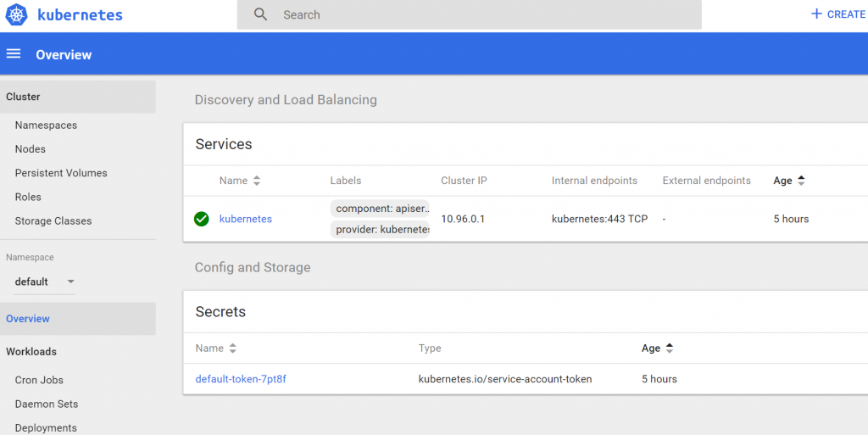Go to Daemon Sets
The image size is (868, 435).
point(47,404)
